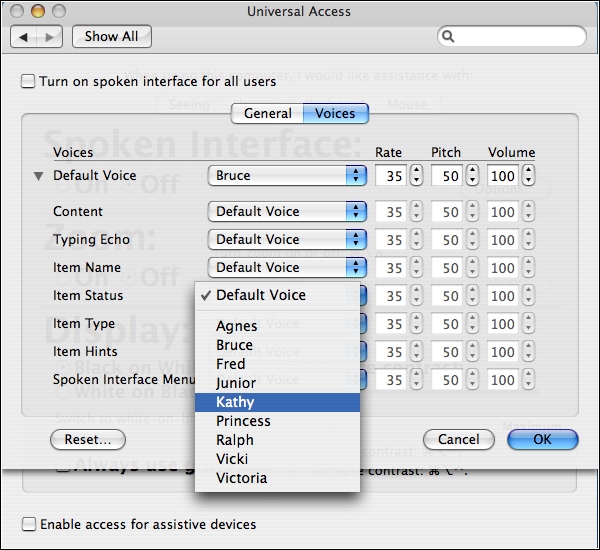Click the Default Voice pitch stepper
The height and width of the screenshot is (550, 600).
473,176
